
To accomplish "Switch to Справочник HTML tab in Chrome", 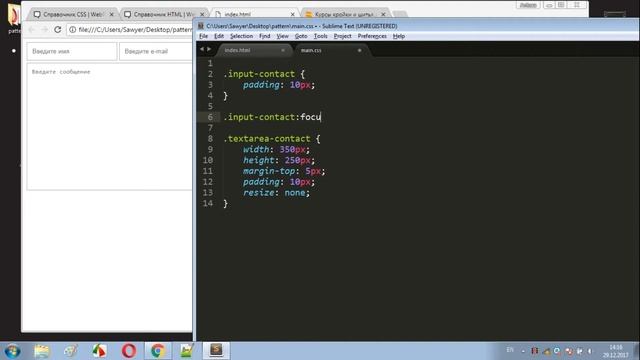I will (x=163, y=14).
